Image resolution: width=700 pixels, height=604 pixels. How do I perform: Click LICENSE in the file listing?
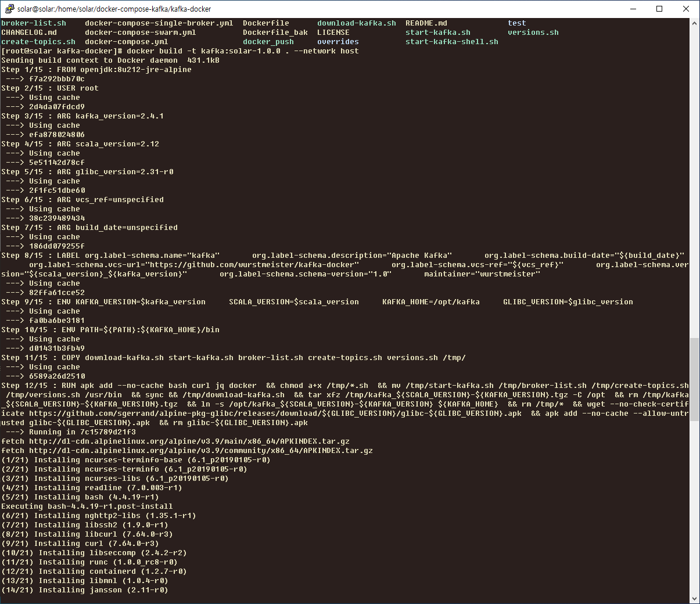[x=333, y=33]
